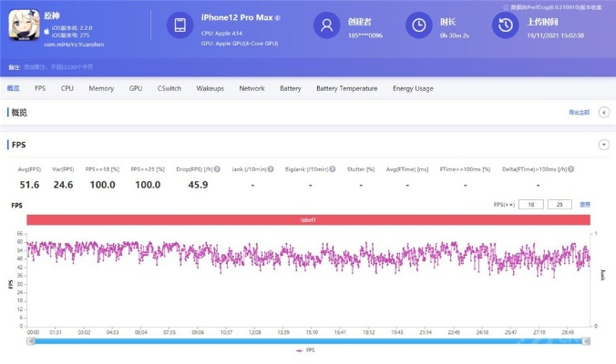Screen dimensions: 616x364
Task: Click the iPhone device icon
Action: pyautogui.click(x=180, y=25)
